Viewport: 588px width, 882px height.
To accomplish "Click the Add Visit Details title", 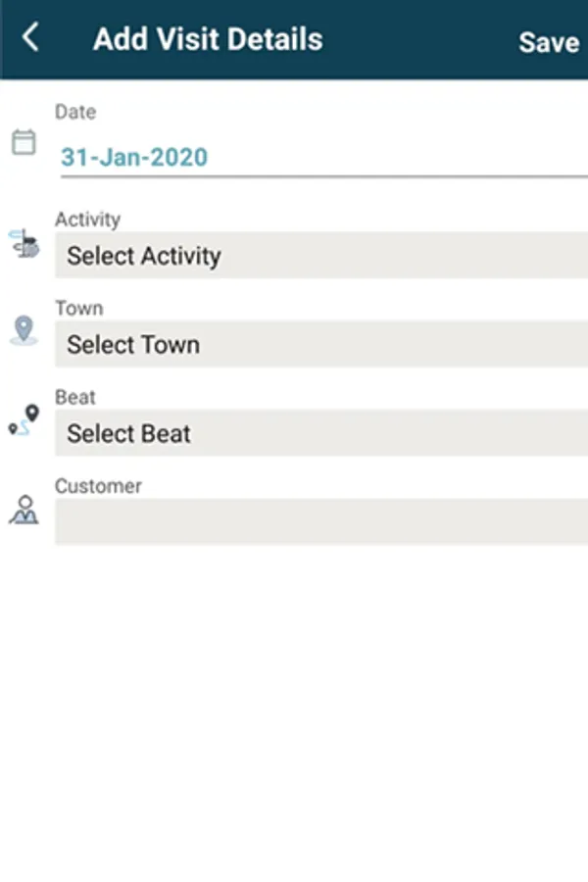I will click(x=207, y=39).
